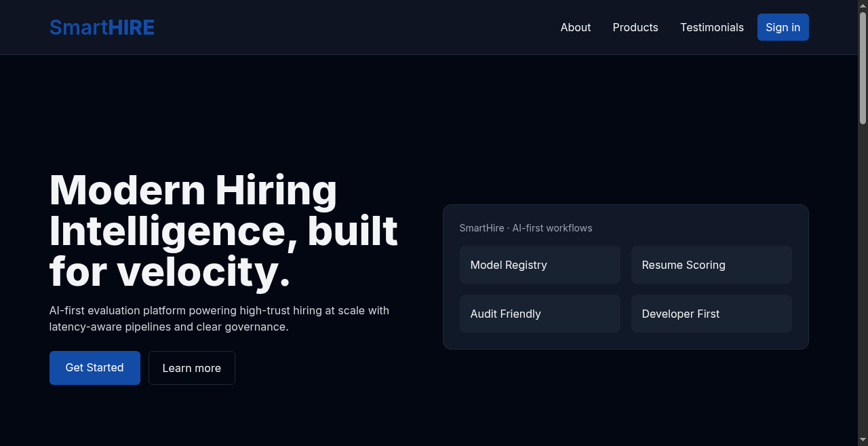Screen dimensions: 868x446
Task: Select the Developer First card
Action: [711, 314]
